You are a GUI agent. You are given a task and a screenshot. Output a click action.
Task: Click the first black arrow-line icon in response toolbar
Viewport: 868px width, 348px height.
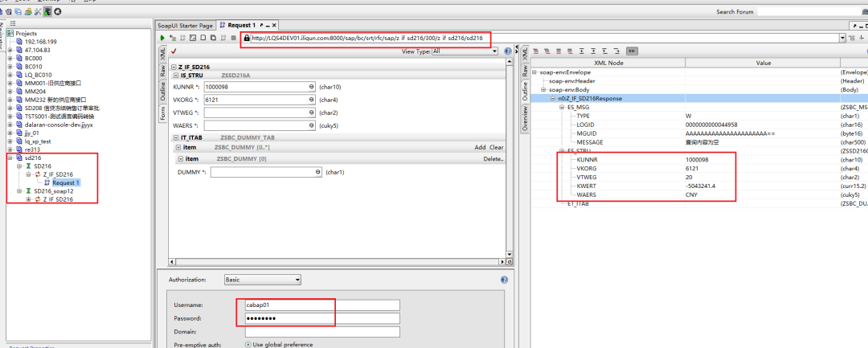582,51
